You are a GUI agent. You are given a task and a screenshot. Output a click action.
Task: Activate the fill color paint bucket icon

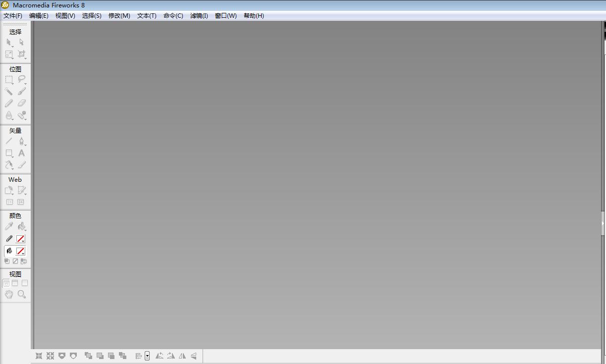tap(9, 251)
